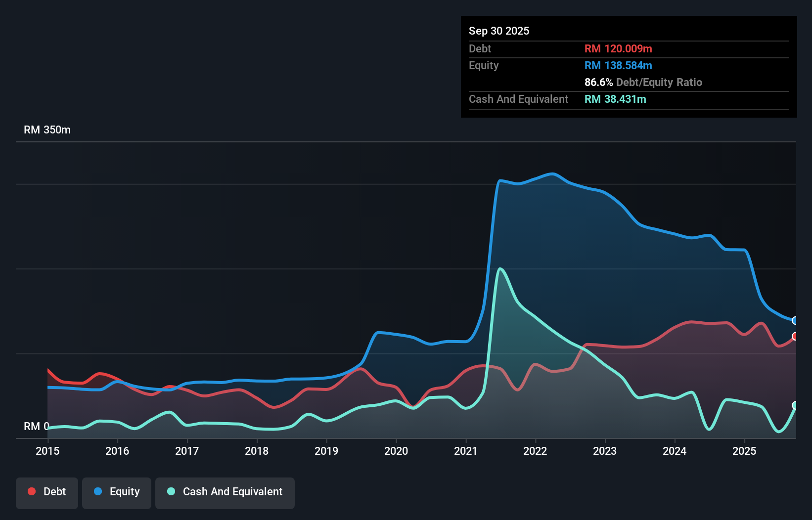Toggle the Debt series visibility
Screen dimensions: 812x520
coord(47,493)
